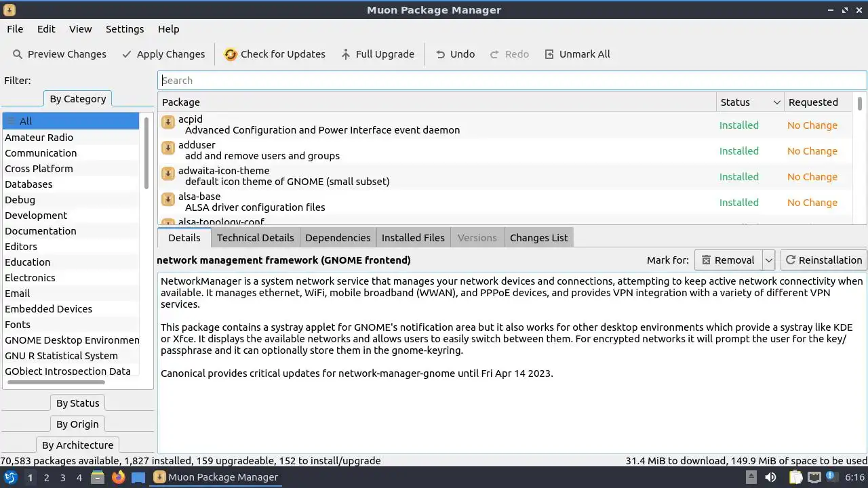
Task: Open Firefox from the taskbar
Action: click(119, 477)
